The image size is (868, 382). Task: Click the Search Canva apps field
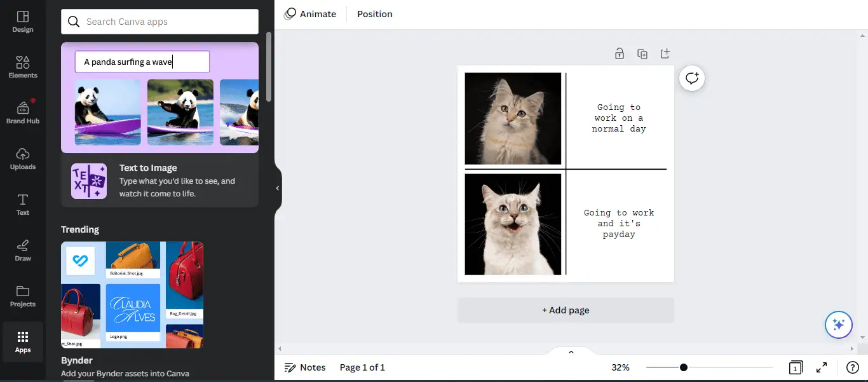point(159,21)
